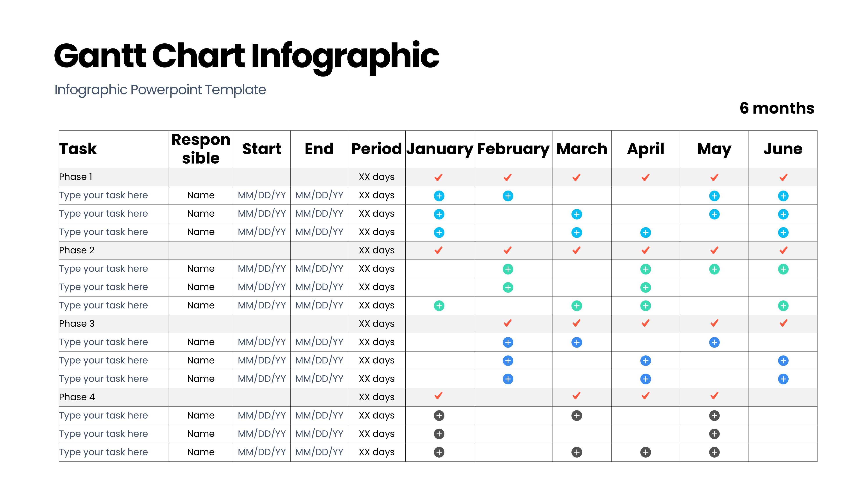Click the Phase 1 checkmark under January
Image resolution: width=868 pixels, height=492 pixels.
tap(439, 177)
